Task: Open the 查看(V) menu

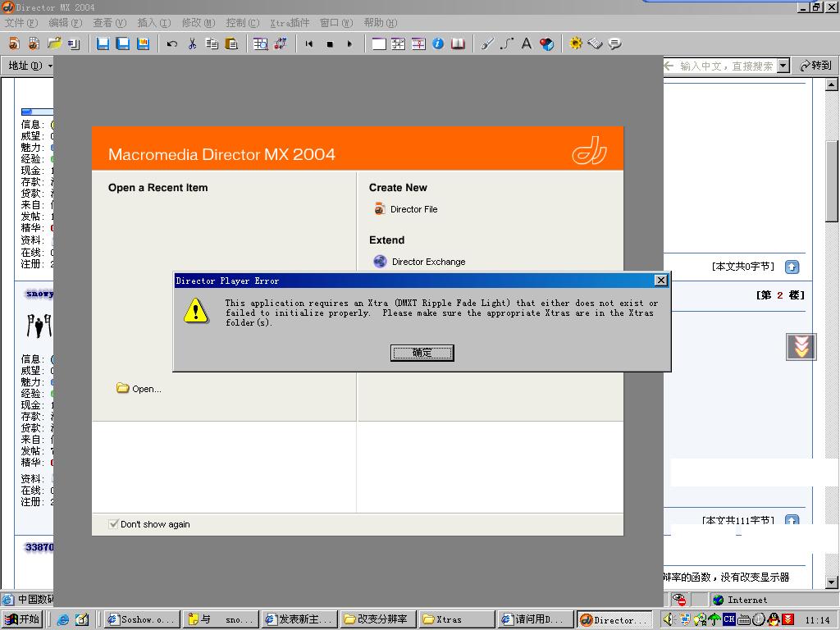Action: coord(109,22)
